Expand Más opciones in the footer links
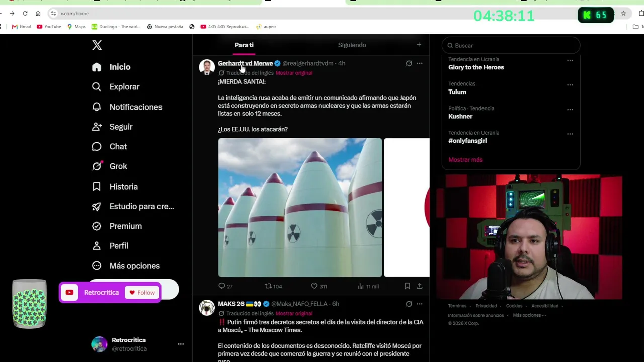The height and width of the screenshot is (362, 644). (x=529, y=315)
